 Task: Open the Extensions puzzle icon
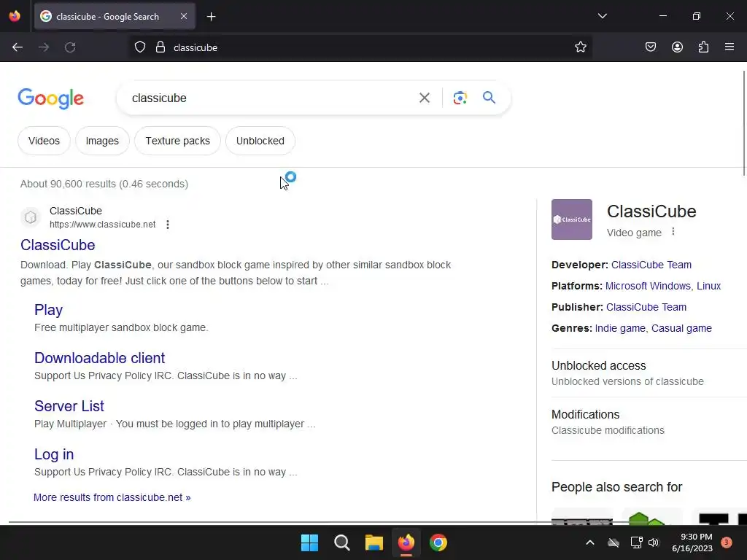(703, 47)
